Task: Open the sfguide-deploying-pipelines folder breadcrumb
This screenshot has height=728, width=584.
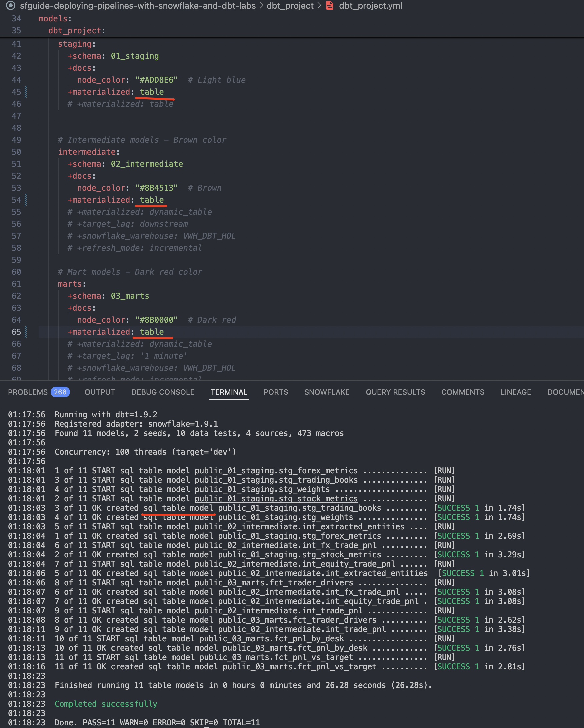Action: pyautogui.click(x=137, y=6)
